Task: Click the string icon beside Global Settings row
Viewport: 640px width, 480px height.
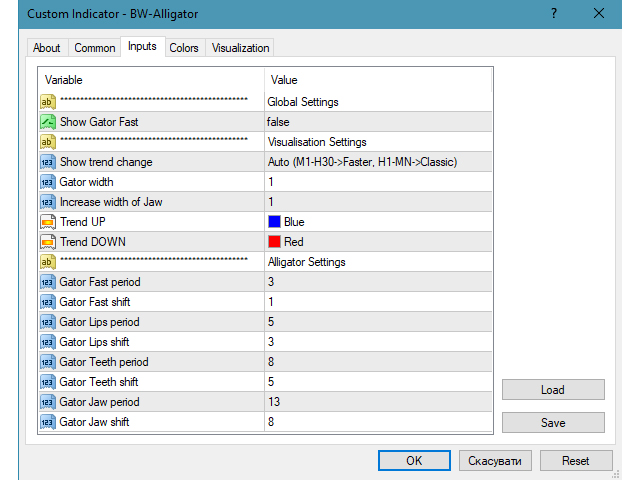Action: [48, 102]
